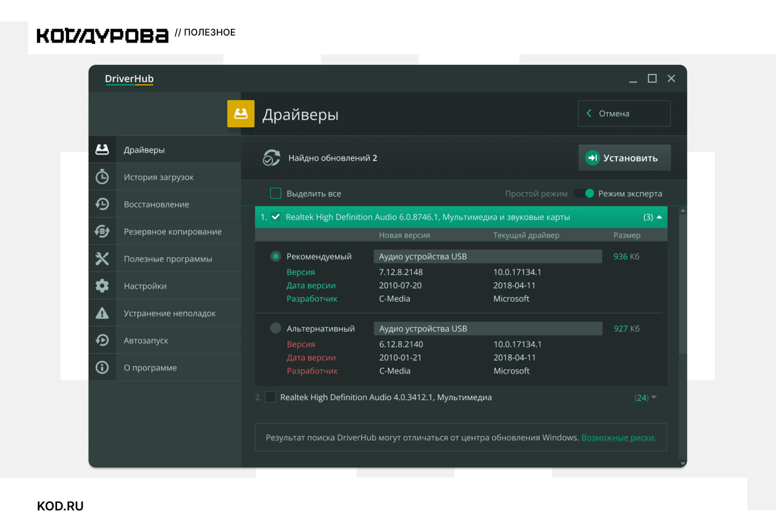The image size is (776, 532).
Task: Click the install arrow icon on Установить
Action: [x=592, y=158]
